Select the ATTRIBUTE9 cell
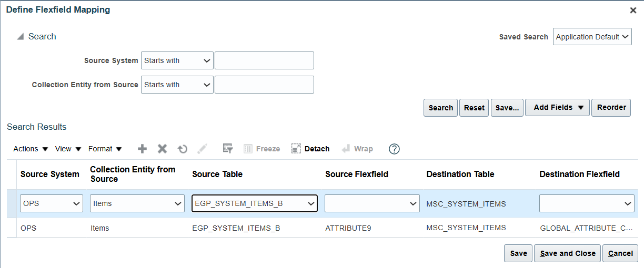Screen dimensions: 644x268 (x=348, y=228)
